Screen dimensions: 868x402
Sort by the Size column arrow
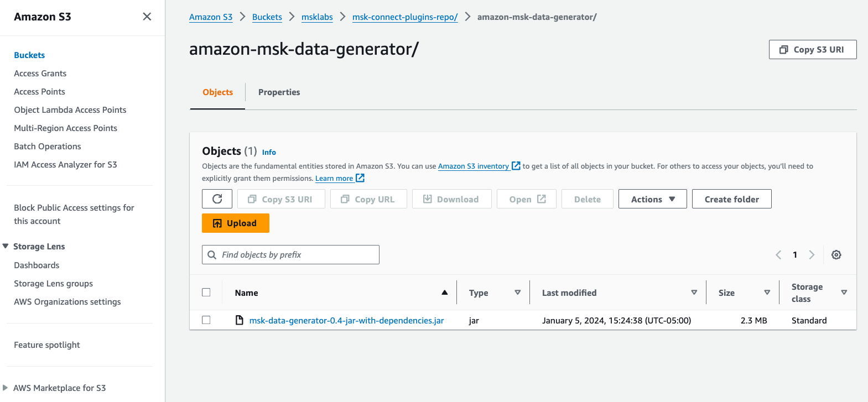pyautogui.click(x=767, y=293)
